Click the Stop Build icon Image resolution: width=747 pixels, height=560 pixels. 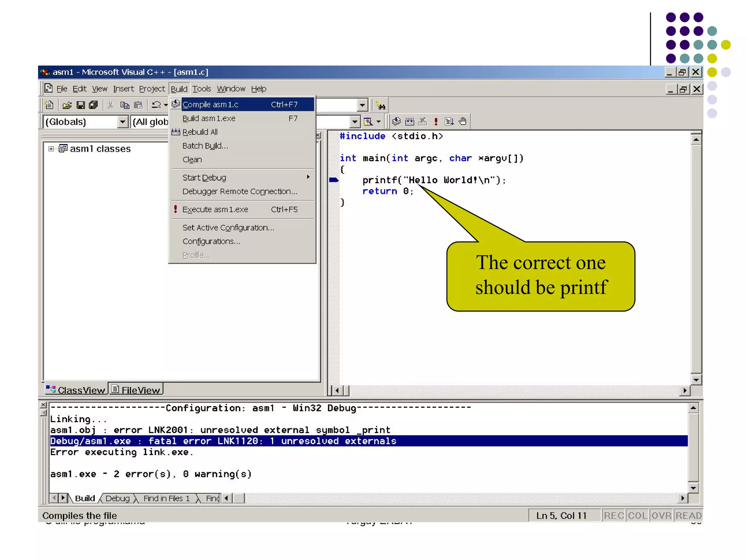[423, 121]
